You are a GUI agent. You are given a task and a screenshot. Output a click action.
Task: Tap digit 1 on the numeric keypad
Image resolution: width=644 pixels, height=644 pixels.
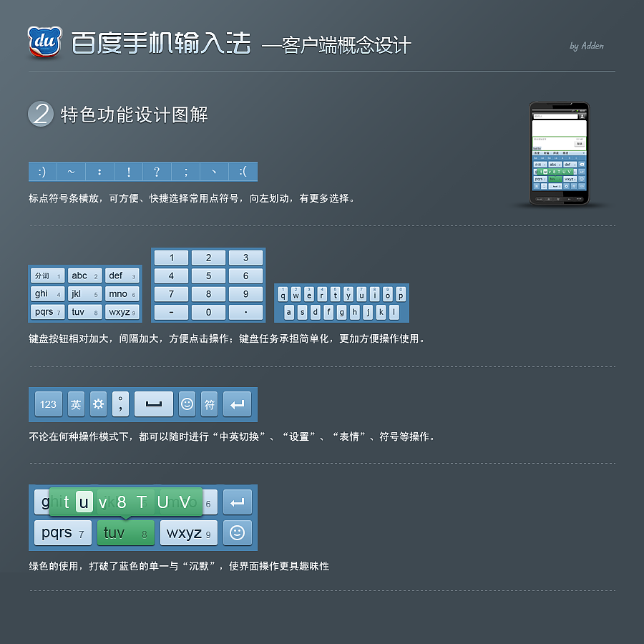pyautogui.click(x=171, y=258)
